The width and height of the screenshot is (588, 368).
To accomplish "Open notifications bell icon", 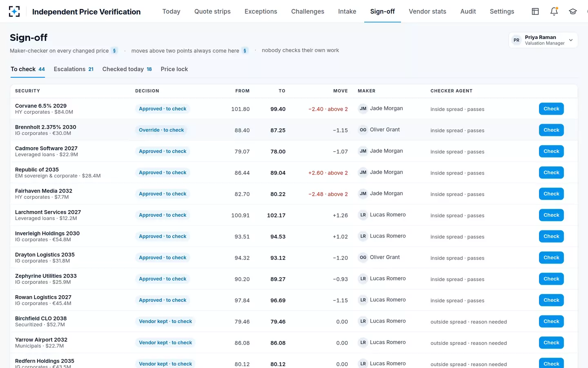I will tap(554, 11).
